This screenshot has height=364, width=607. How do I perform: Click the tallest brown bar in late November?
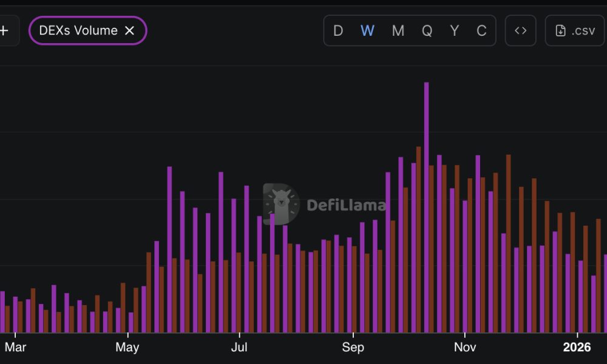(x=508, y=243)
